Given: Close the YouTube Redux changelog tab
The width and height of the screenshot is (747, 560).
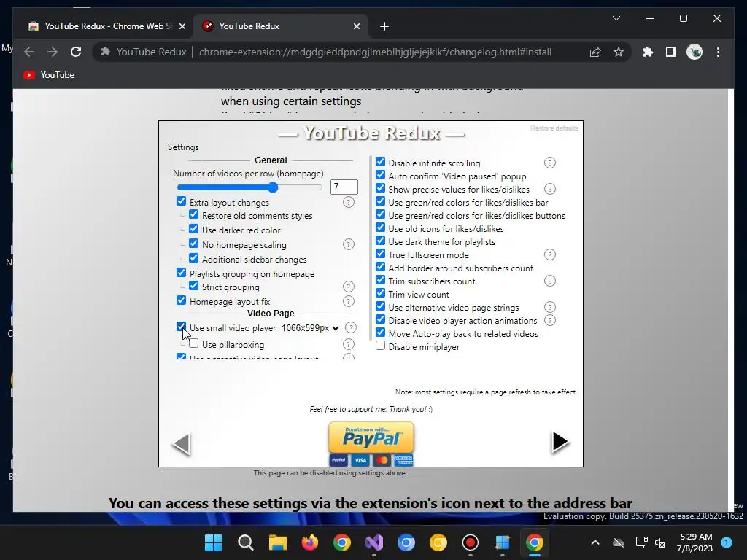Looking at the screenshot, I should click(x=356, y=26).
